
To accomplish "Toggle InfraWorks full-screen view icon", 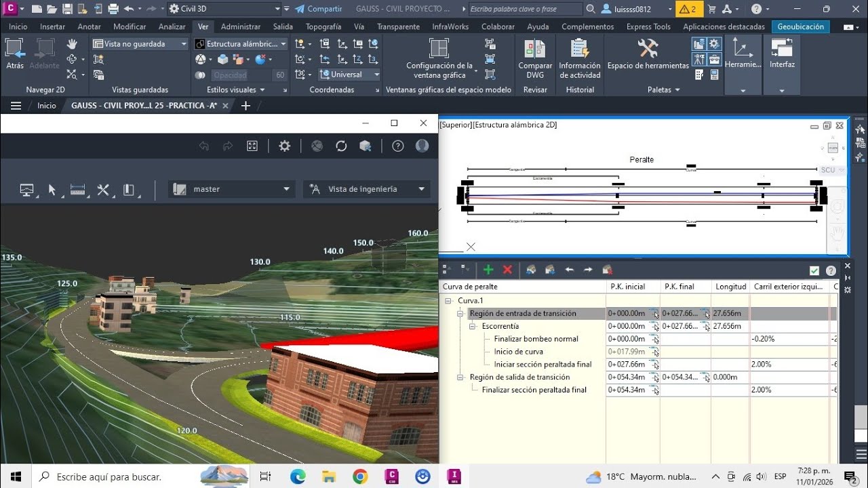I will (x=252, y=146).
